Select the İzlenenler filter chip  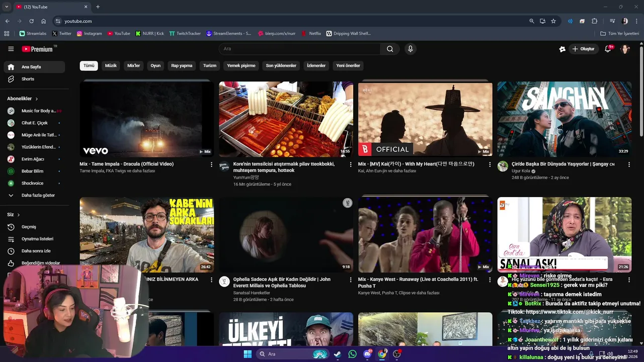pyautogui.click(x=316, y=65)
